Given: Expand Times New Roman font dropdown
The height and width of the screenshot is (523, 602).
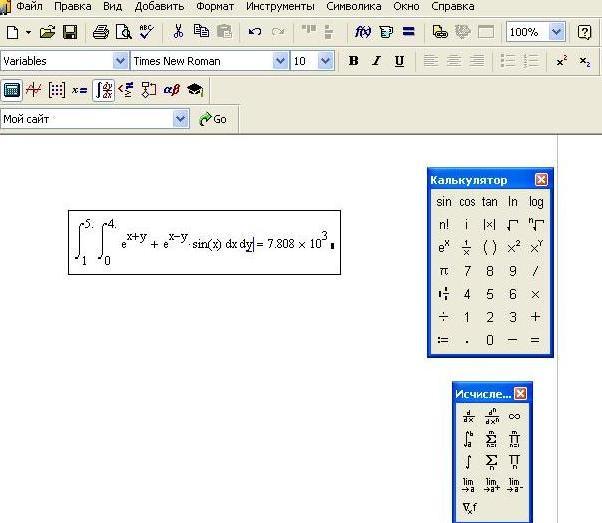Looking at the screenshot, I should pyautogui.click(x=281, y=61).
